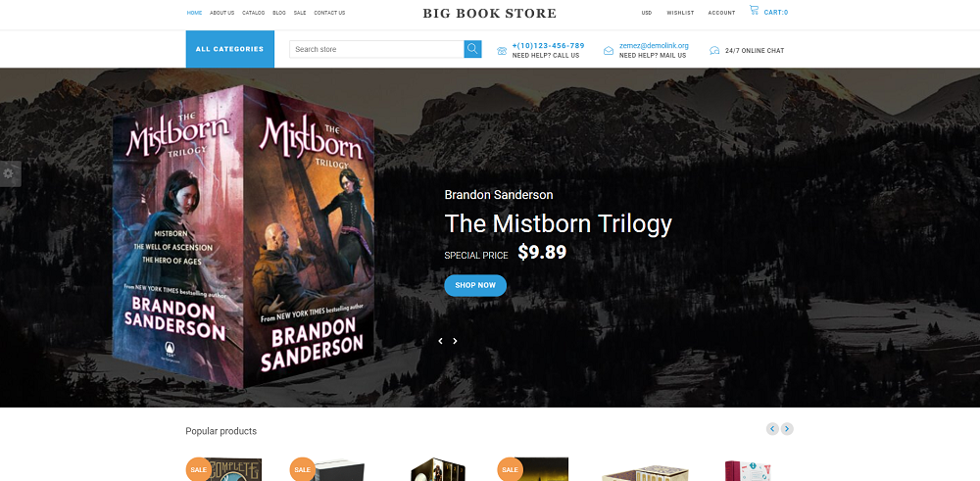Viewport: 980px width, 481px height.
Task: Expand the Account menu
Action: (x=721, y=13)
